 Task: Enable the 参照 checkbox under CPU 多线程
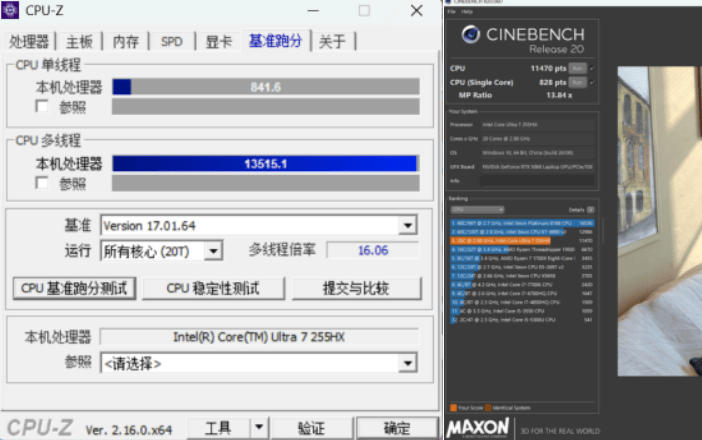pyautogui.click(x=42, y=183)
